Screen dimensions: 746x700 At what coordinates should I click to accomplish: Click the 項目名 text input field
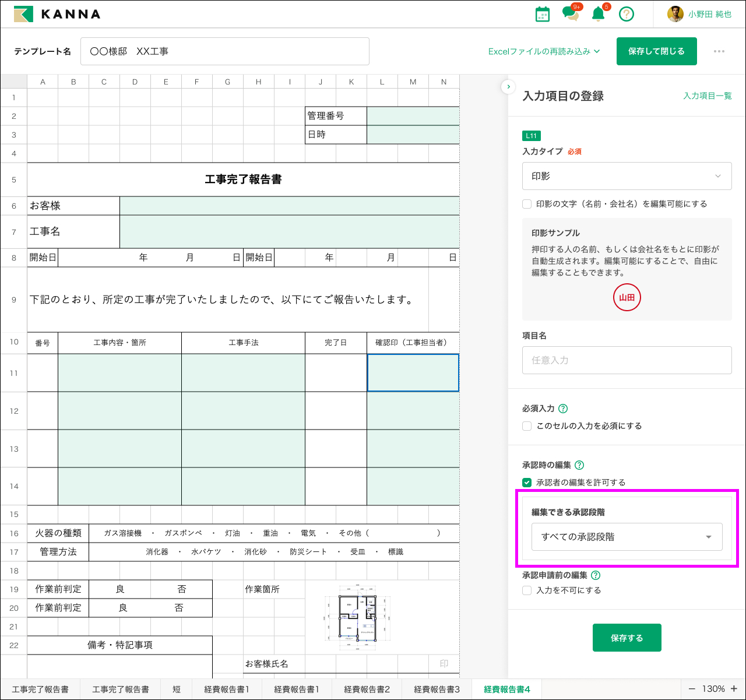pyautogui.click(x=627, y=360)
